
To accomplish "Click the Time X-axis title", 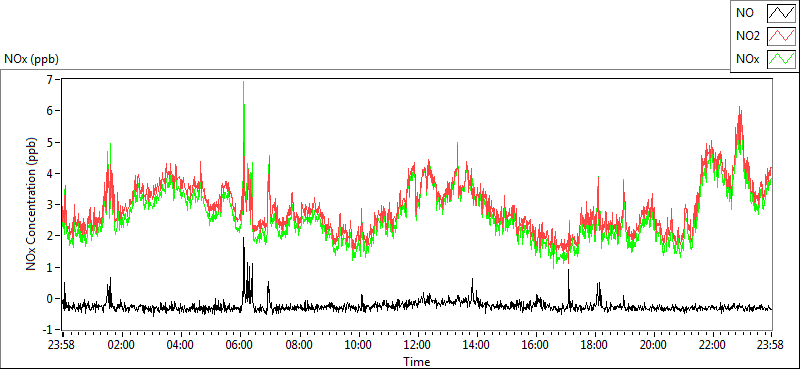I will 417,362.
